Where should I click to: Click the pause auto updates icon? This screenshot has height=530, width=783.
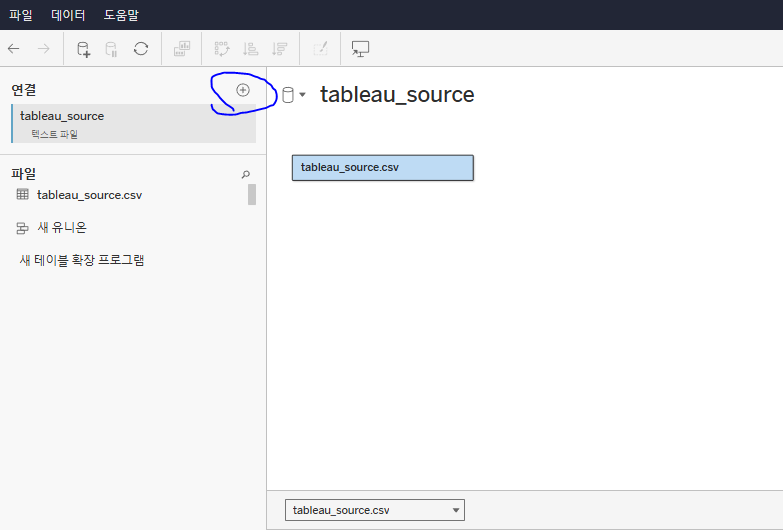[111, 49]
